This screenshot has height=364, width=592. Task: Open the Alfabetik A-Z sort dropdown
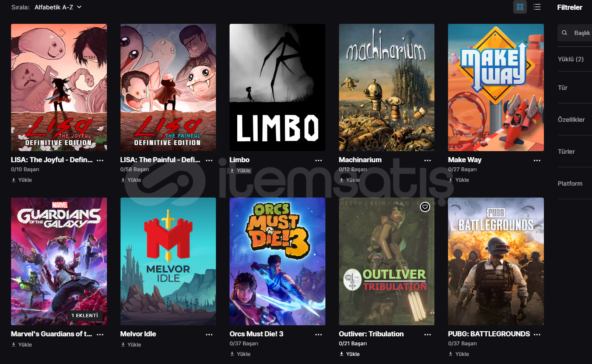click(x=58, y=7)
